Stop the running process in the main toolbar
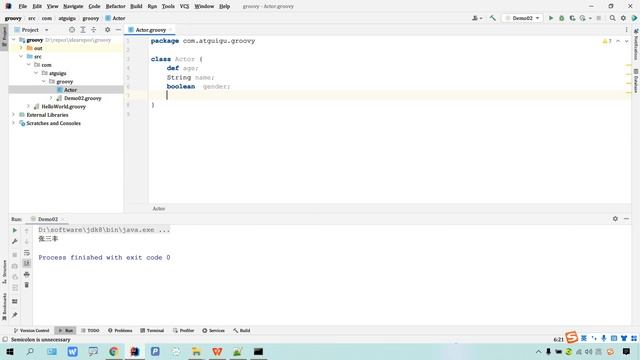Screen dimensions: 640x360 pyautogui.click(x=599, y=18)
